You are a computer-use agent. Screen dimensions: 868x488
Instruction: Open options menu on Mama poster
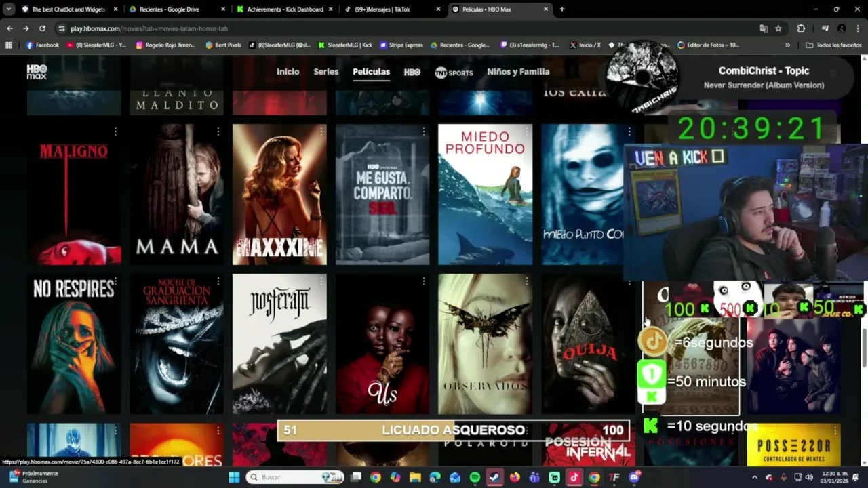click(x=218, y=131)
